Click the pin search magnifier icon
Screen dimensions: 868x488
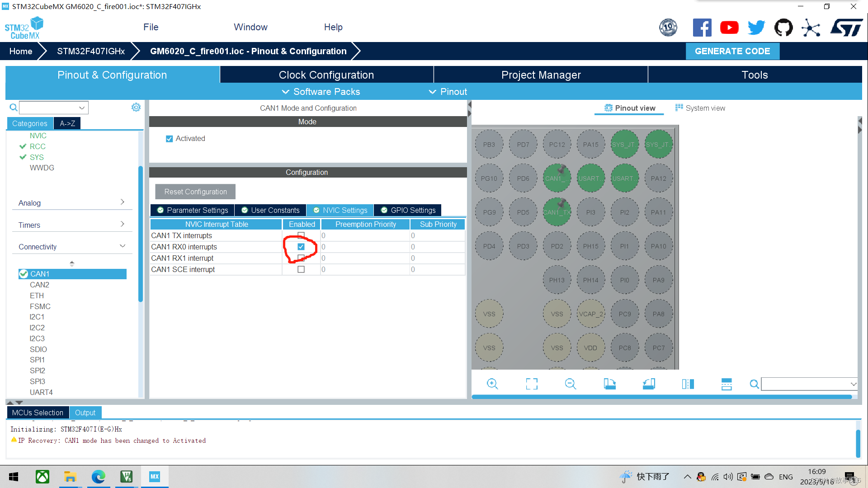(754, 384)
